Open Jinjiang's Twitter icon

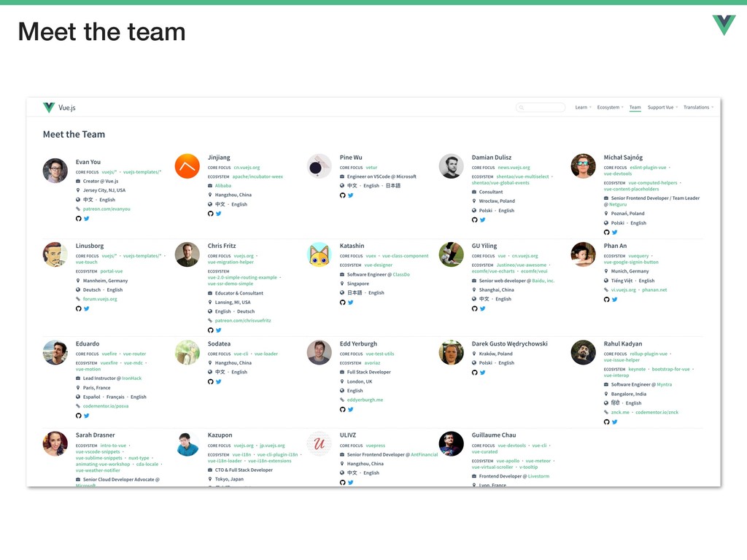coord(219,214)
